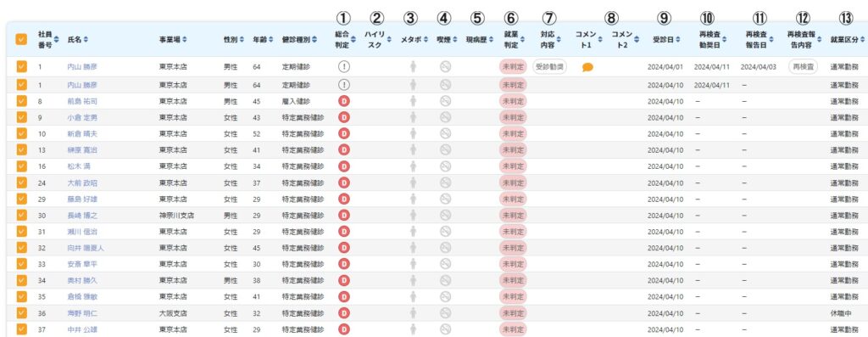Click the red D badge for employee 24
Screen dimensions: 868x337
tap(344, 183)
